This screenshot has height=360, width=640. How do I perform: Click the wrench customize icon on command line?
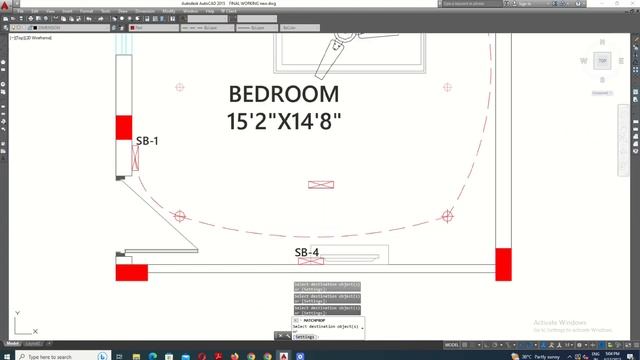(x=288, y=336)
